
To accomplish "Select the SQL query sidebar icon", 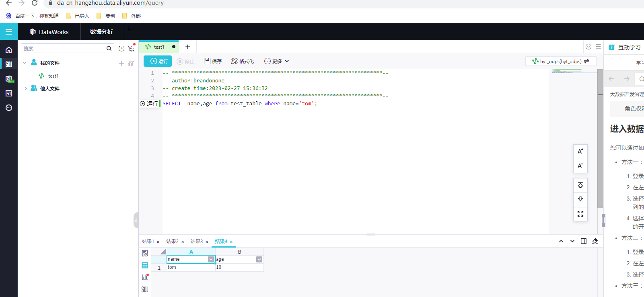I will (x=9, y=64).
